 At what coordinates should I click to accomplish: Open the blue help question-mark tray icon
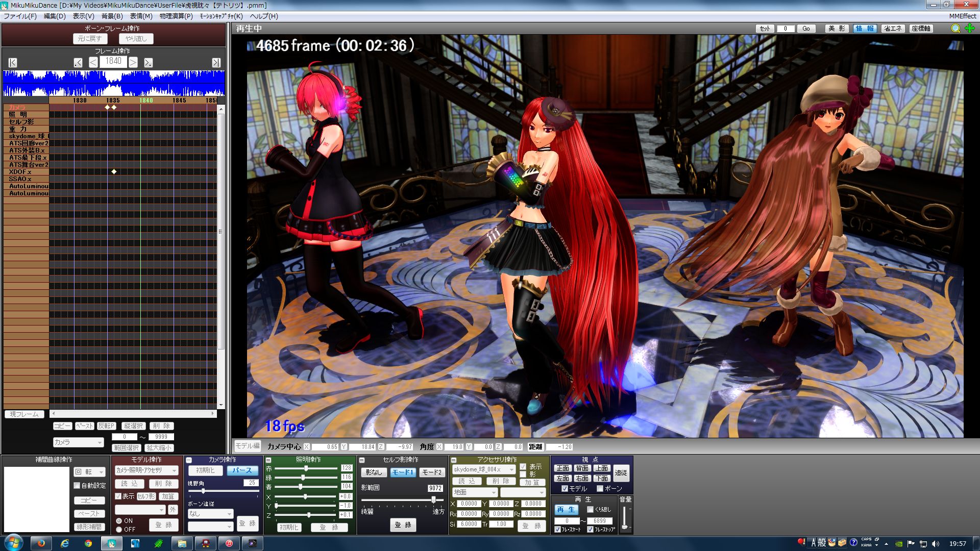[x=853, y=543]
